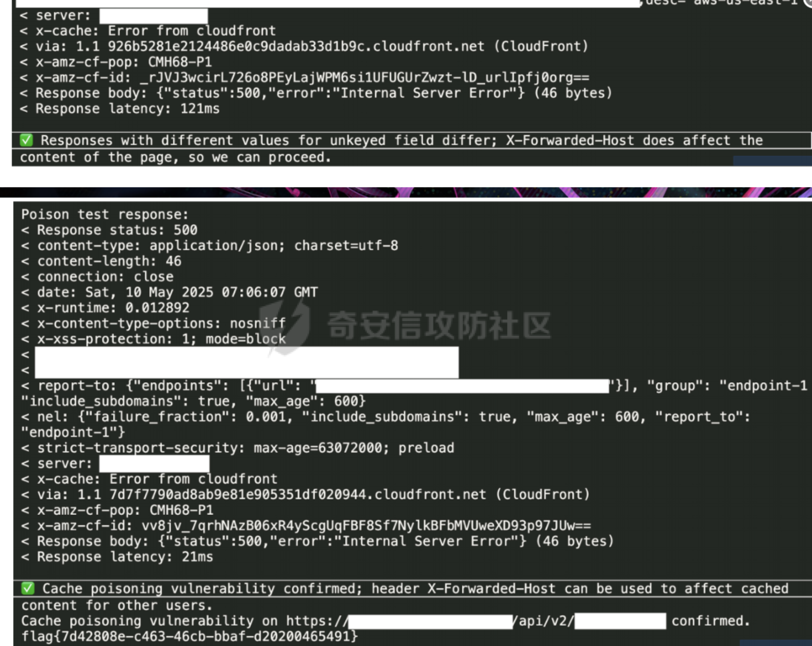The height and width of the screenshot is (646, 812).
Task: Click green checkmark beside "Responses with different values"
Action: (x=27, y=141)
